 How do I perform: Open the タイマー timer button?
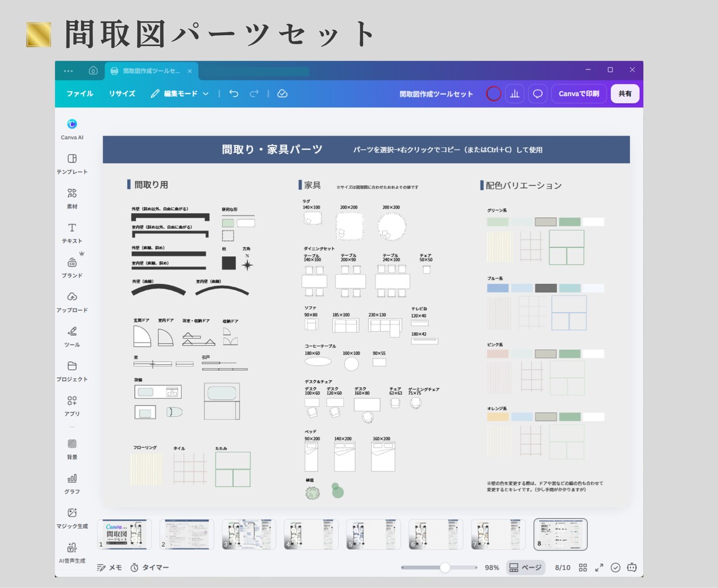pyautogui.click(x=149, y=567)
